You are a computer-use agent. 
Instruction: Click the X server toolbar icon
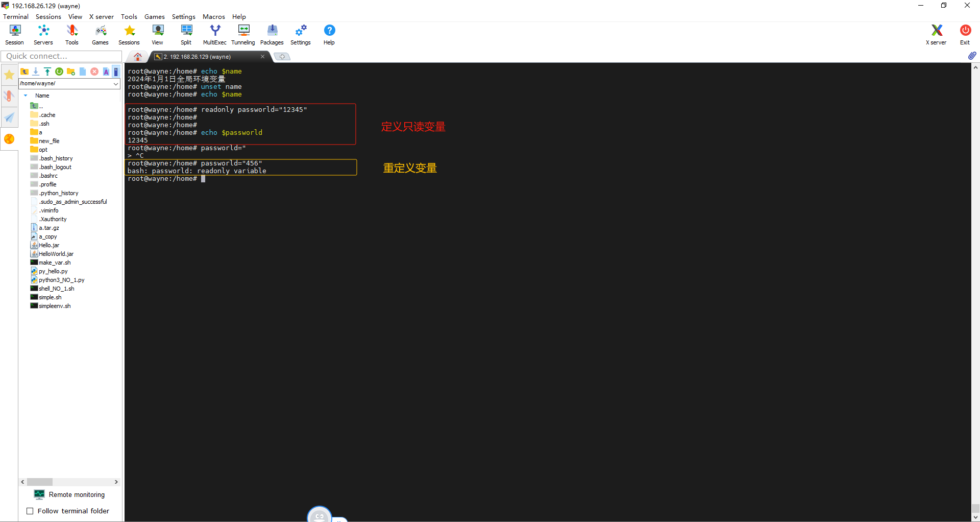(x=936, y=35)
